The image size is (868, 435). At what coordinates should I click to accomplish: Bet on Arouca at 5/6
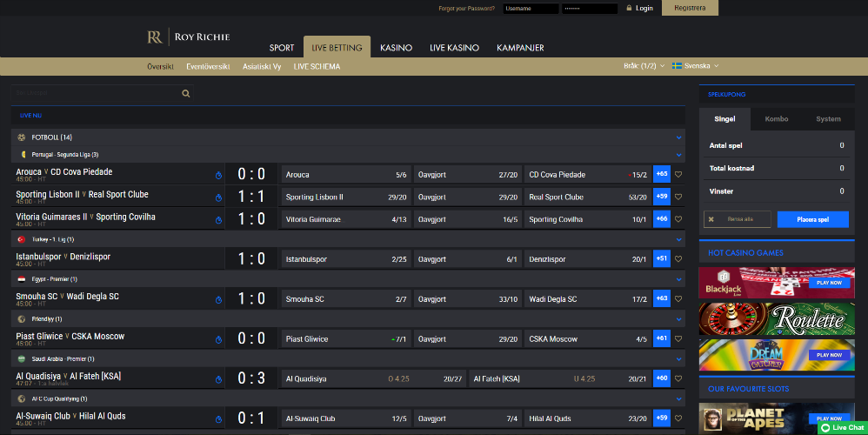tap(346, 174)
